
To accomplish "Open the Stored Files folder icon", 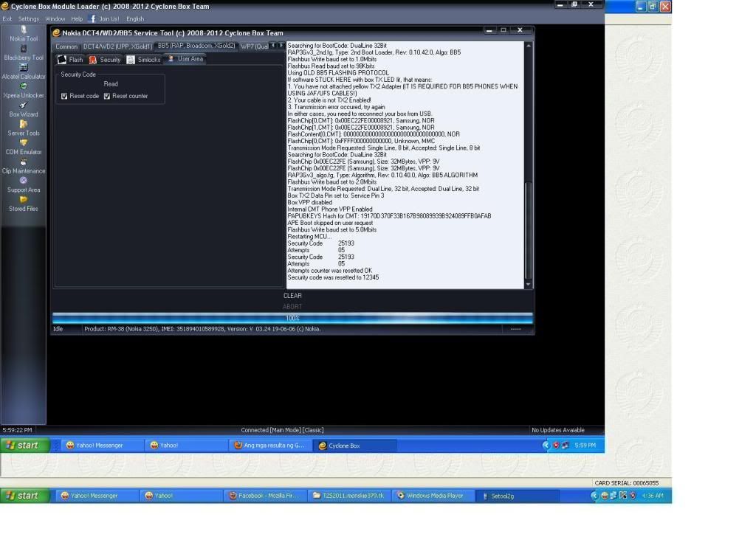I will point(24,199).
